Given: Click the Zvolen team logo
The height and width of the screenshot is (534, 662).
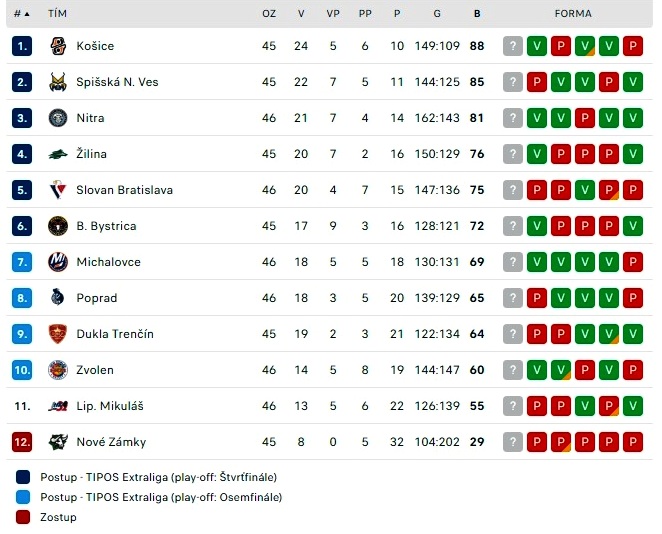Looking at the screenshot, I should pos(58,370).
